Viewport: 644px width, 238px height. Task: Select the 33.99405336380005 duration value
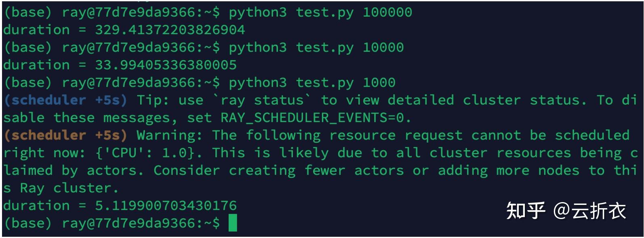(166, 65)
